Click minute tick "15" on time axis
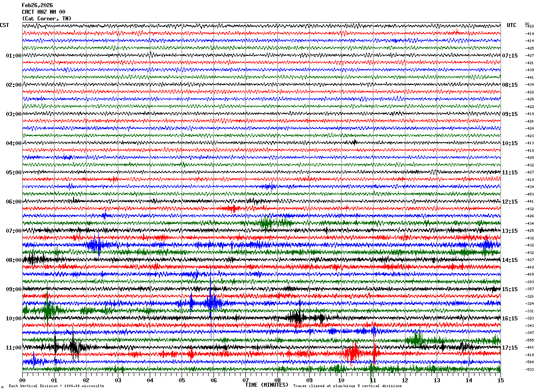Viewport: 536px width, 392px height. (501, 380)
